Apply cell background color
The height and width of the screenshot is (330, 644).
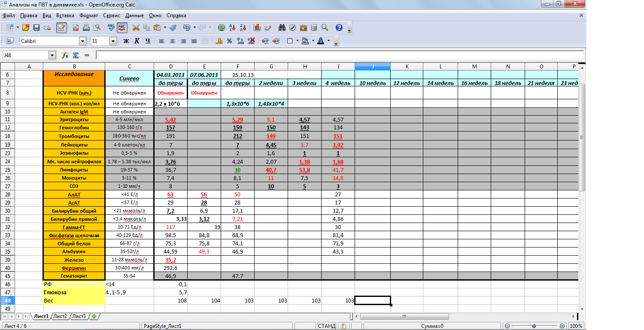[x=305, y=41]
